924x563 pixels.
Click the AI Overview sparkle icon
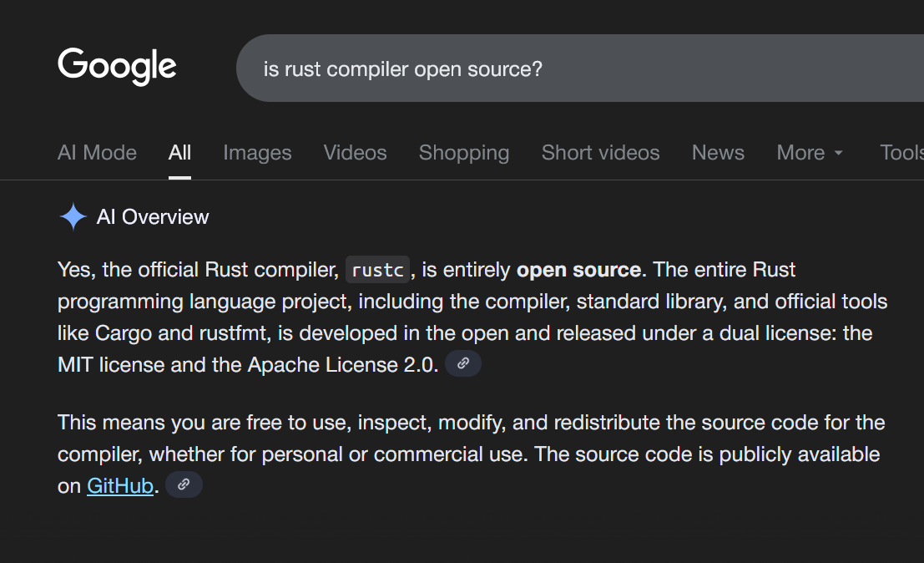pyautogui.click(x=73, y=217)
